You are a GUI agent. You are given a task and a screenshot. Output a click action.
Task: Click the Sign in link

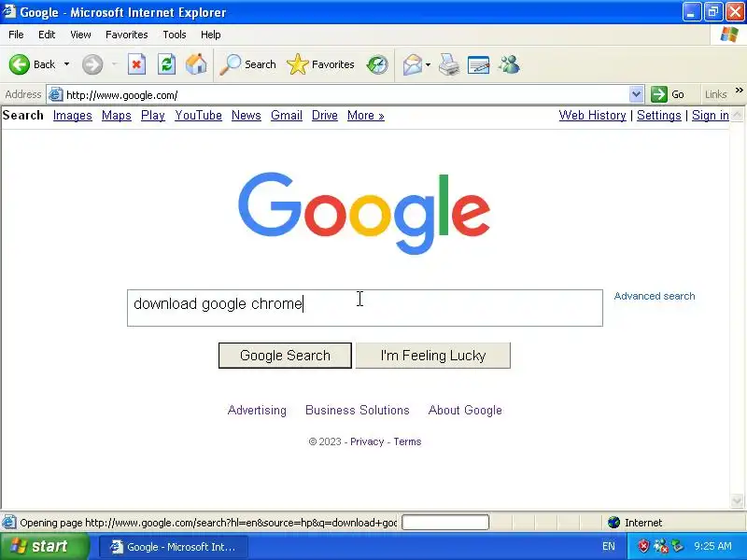coord(711,115)
